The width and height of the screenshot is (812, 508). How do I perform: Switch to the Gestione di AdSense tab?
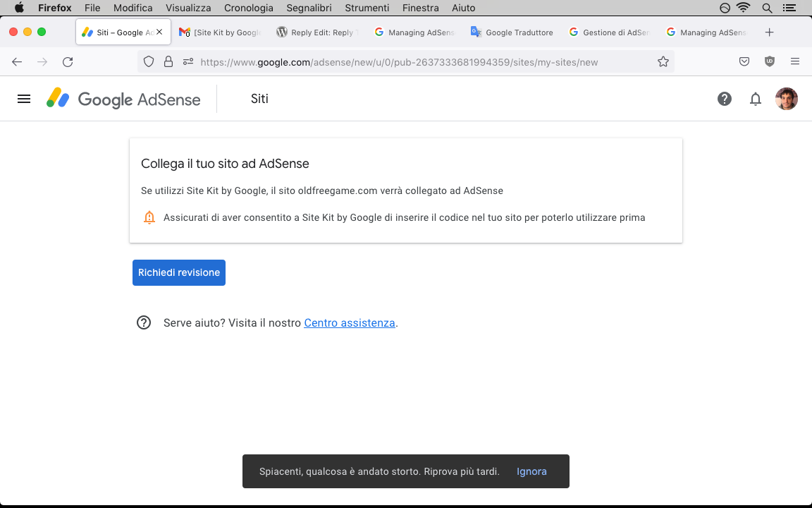(610, 32)
